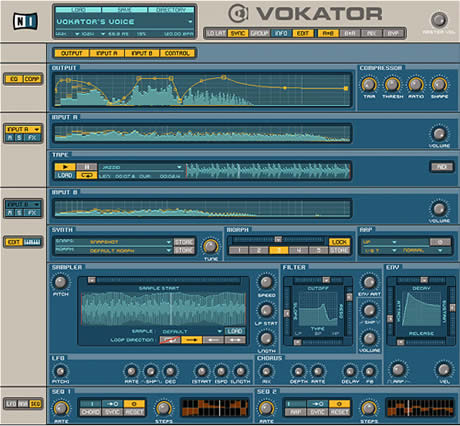Turn the Master Volume knob

point(439,20)
